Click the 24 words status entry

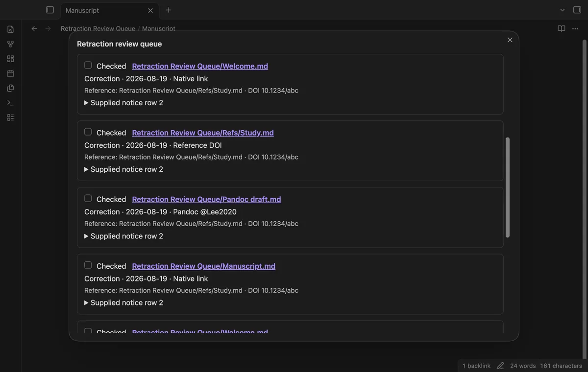pyautogui.click(x=523, y=366)
